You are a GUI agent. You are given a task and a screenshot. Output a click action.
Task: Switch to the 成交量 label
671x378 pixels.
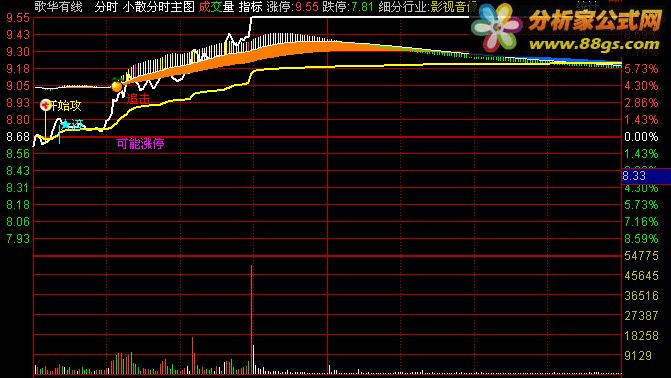(216, 7)
